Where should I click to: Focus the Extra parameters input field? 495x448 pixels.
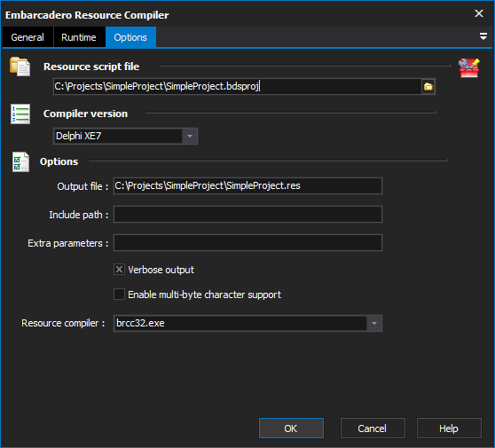(x=247, y=242)
